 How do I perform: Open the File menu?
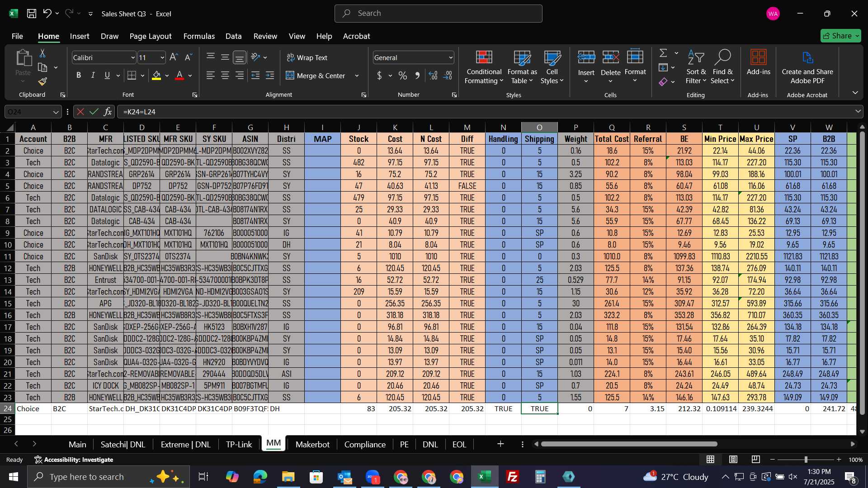click(17, 36)
